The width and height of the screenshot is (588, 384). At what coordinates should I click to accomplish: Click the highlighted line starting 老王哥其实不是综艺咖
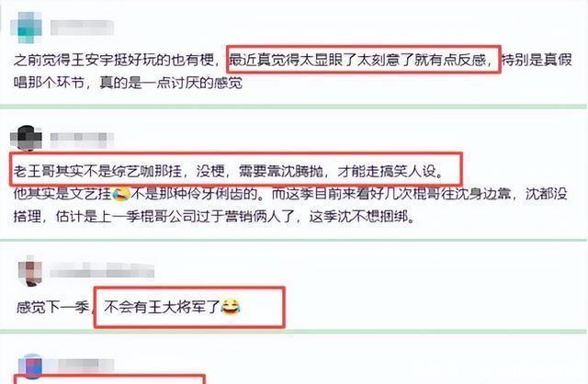coord(229,171)
